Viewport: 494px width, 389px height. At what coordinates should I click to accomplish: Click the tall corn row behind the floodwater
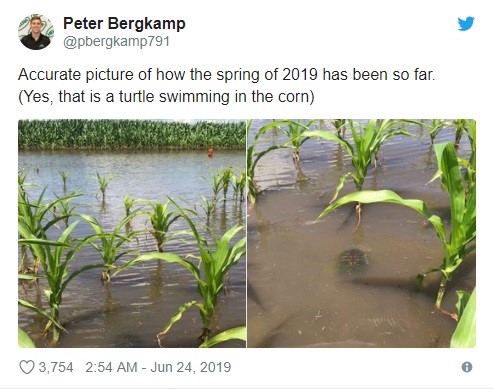point(132,134)
